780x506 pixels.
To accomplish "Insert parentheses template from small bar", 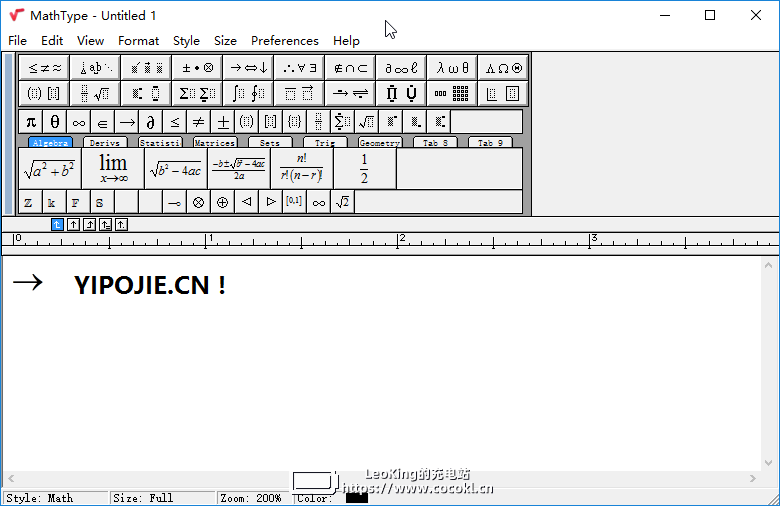I will click(247, 121).
